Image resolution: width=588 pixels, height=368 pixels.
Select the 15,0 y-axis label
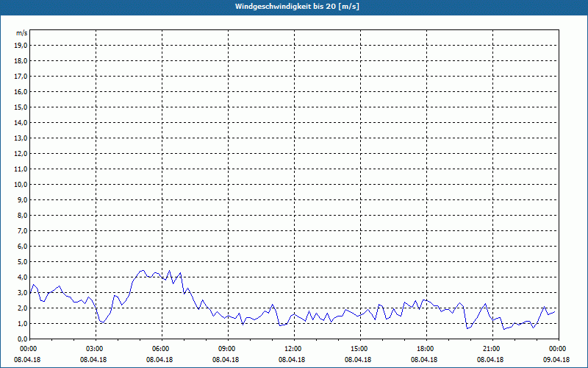21,107
